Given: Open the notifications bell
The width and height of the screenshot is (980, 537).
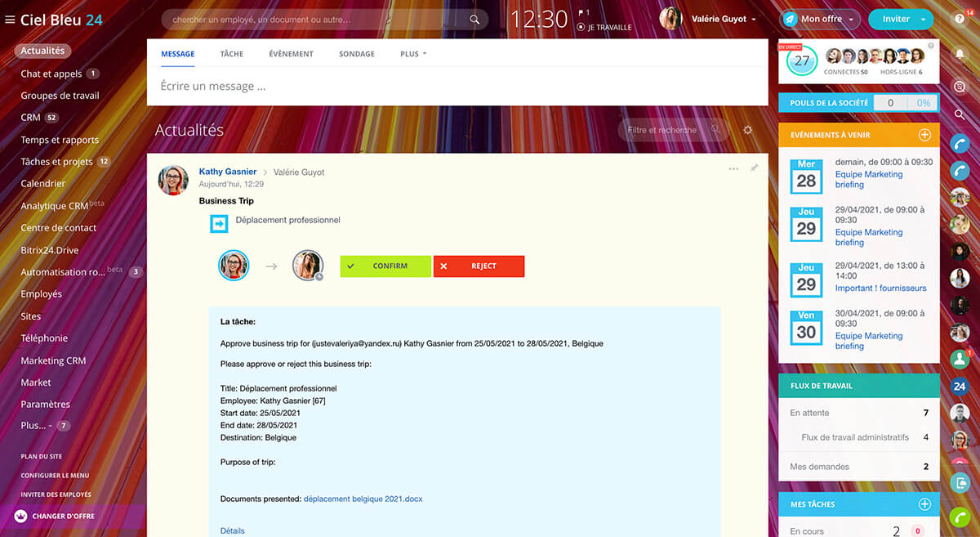Looking at the screenshot, I should (x=960, y=55).
